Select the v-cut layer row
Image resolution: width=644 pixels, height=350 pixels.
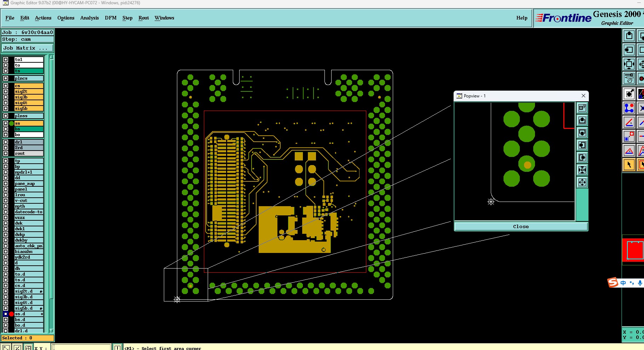click(29, 201)
